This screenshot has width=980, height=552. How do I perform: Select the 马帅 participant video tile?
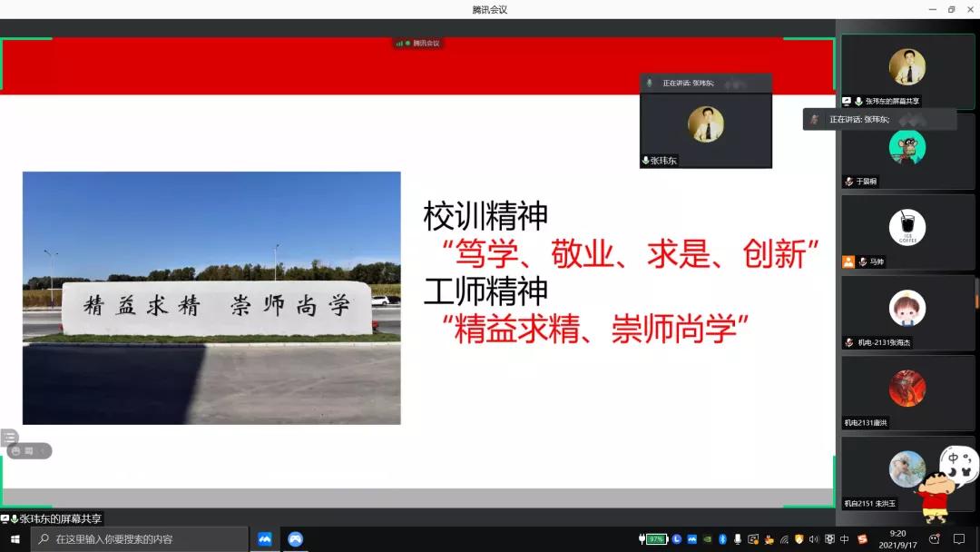(x=906, y=232)
